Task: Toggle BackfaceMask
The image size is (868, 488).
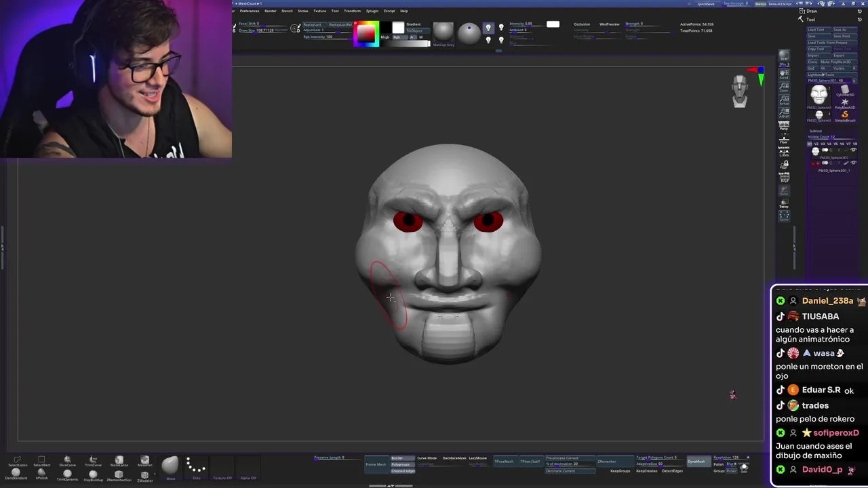Action: pos(454,458)
